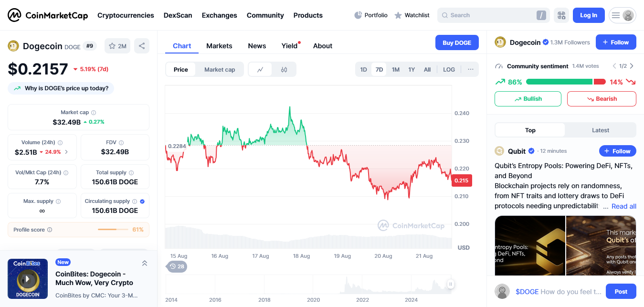Open the chart more options ellipsis
This screenshot has width=644, height=307.
[471, 70]
